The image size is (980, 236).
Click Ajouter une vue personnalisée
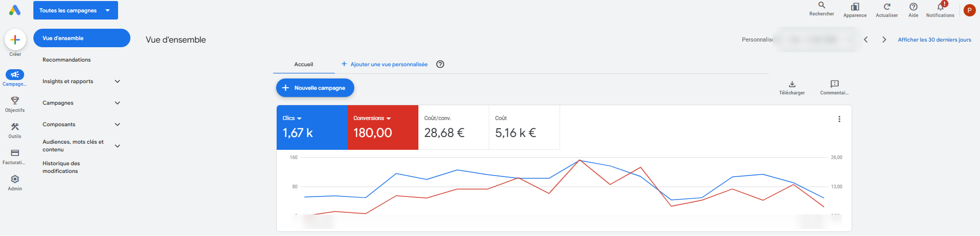click(385, 64)
